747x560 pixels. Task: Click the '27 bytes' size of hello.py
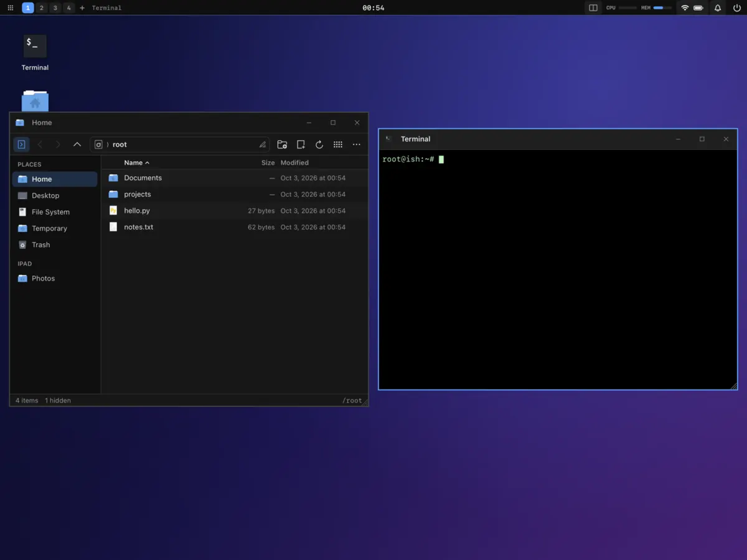pos(261,211)
